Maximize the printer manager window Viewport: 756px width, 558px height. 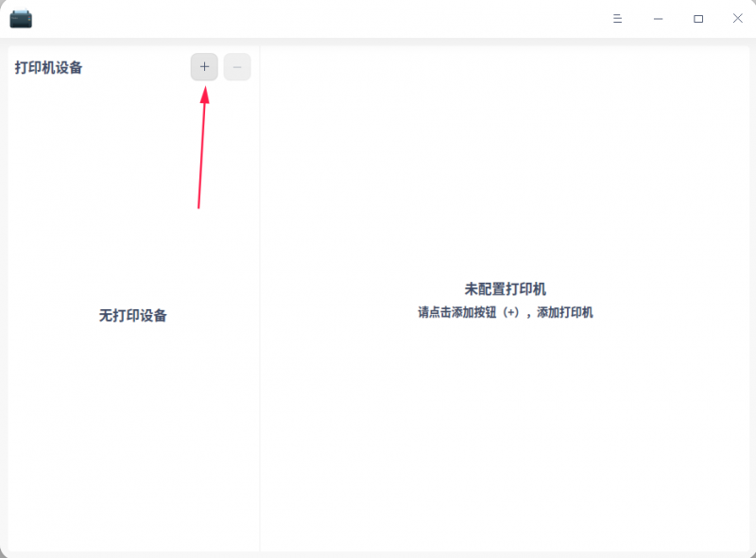tap(698, 19)
